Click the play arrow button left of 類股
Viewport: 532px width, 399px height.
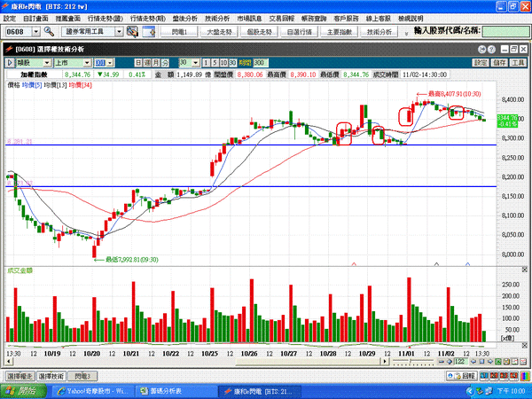[10, 63]
